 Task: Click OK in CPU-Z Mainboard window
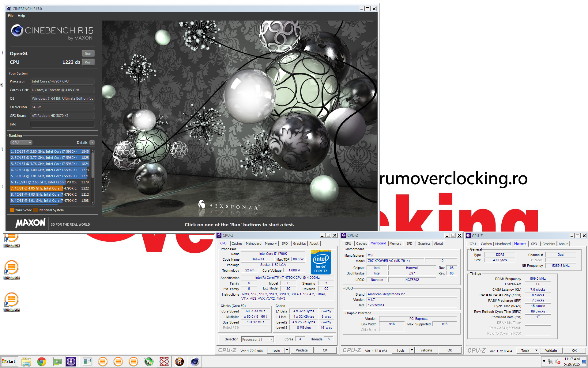(450, 350)
